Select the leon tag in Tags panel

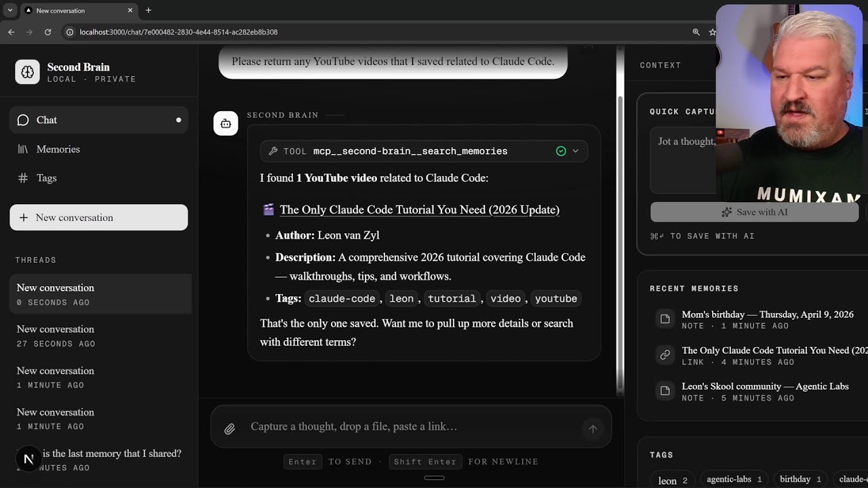coord(673,480)
